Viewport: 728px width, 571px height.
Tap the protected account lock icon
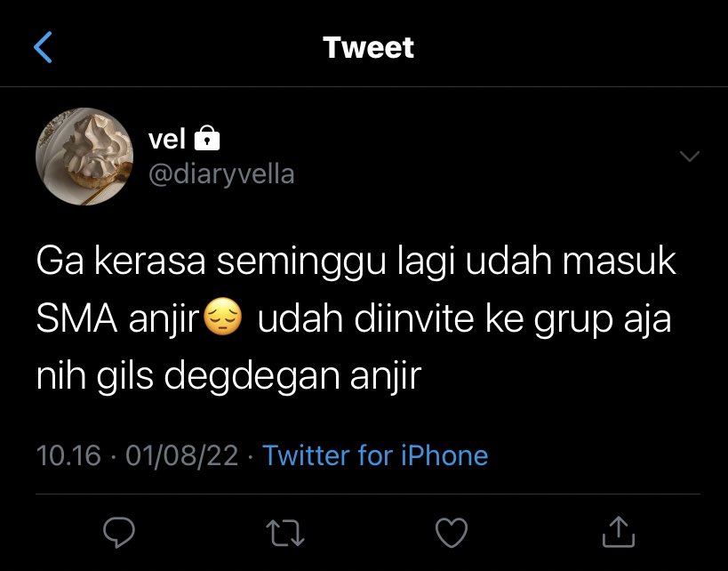tap(207, 138)
